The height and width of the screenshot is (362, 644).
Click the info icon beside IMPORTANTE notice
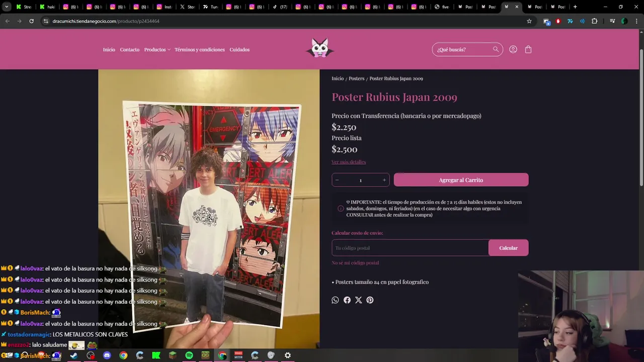click(341, 208)
